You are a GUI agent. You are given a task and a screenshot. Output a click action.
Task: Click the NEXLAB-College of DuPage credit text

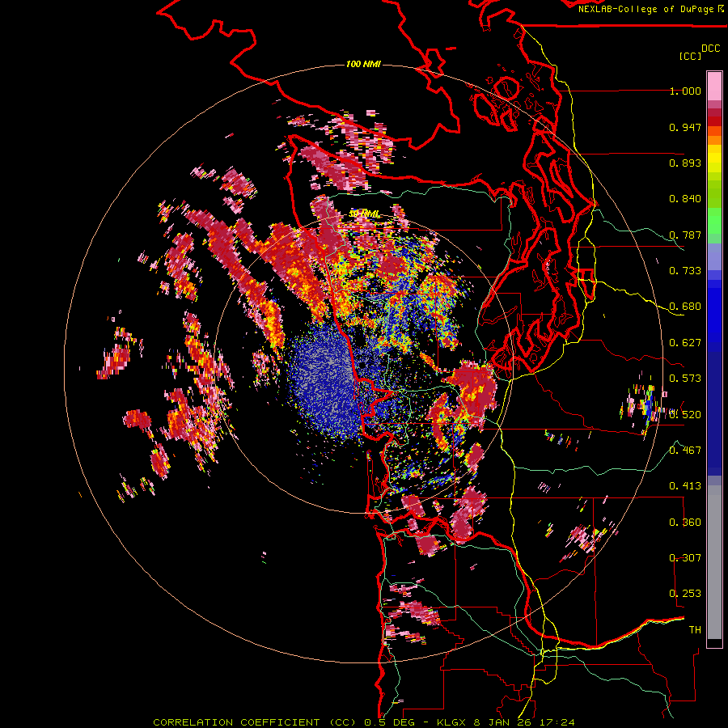[x=650, y=9]
